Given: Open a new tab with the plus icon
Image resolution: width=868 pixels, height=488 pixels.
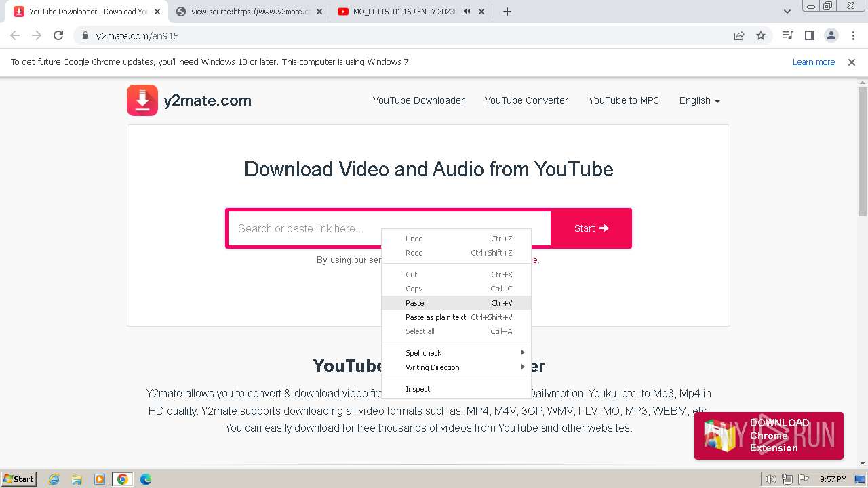Looking at the screenshot, I should 507,12.
